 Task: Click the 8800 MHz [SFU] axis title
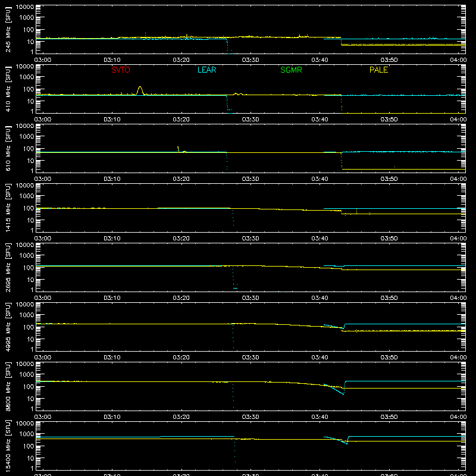(8, 386)
